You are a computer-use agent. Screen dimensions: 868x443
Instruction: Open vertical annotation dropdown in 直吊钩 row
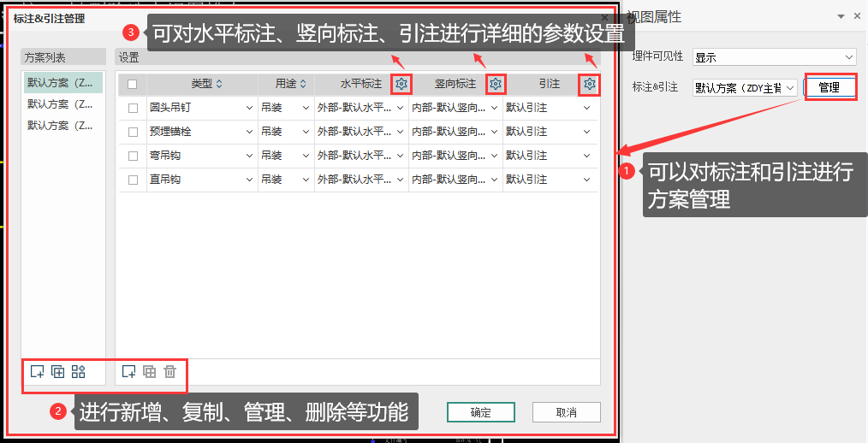coord(494,180)
